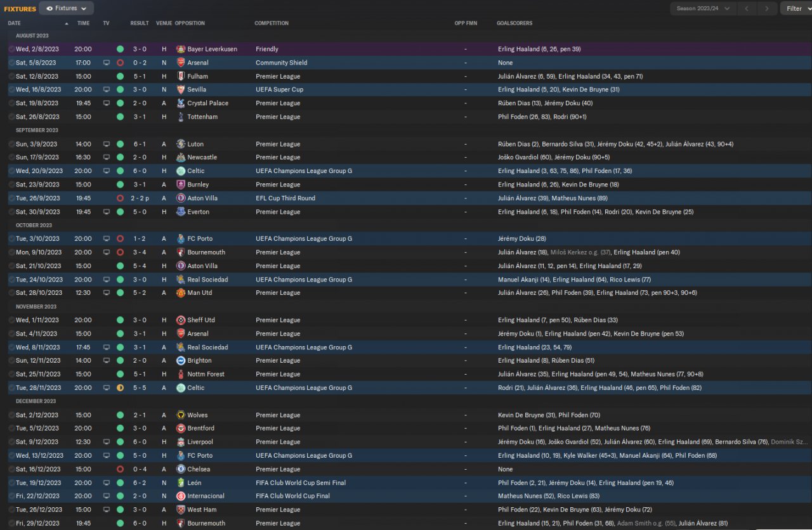
Task: Click the Burnley club badge
Action: click(x=181, y=184)
